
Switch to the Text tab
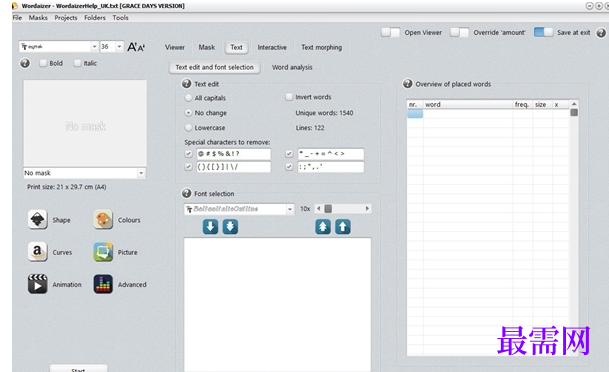pos(236,47)
